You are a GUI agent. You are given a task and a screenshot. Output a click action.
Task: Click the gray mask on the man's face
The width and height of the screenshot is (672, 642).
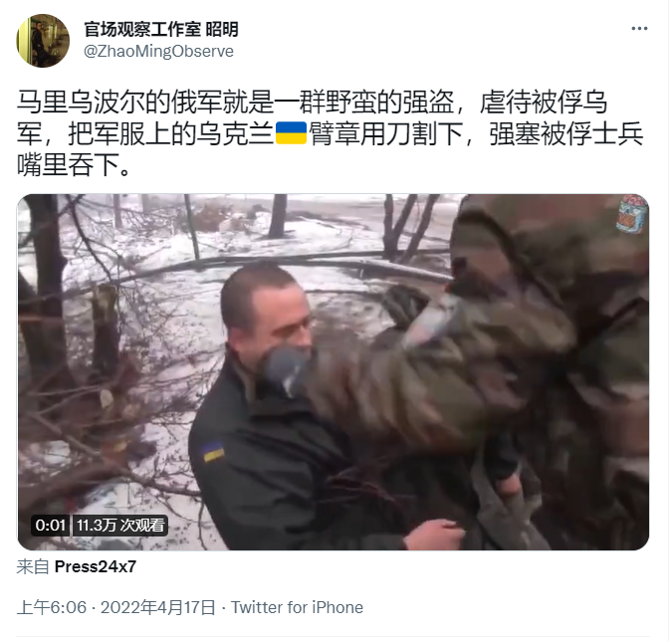[285, 367]
